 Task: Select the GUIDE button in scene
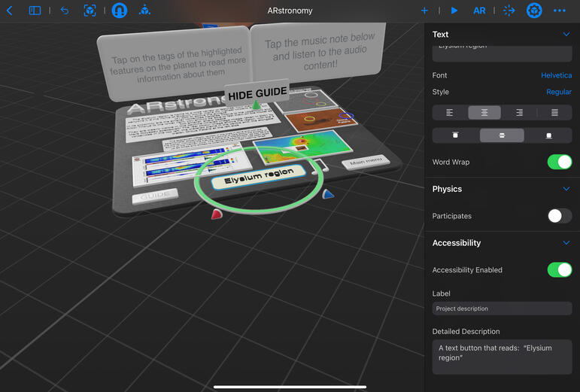click(155, 196)
